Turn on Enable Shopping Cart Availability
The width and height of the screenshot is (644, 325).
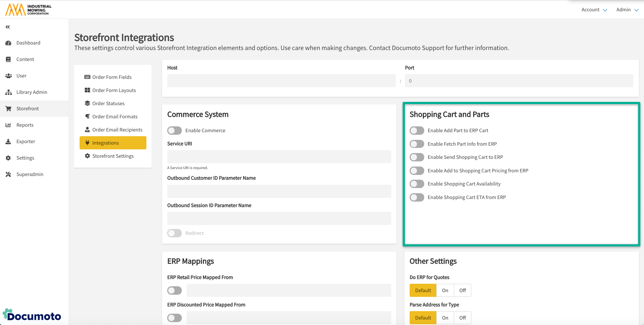click(417, 184)
